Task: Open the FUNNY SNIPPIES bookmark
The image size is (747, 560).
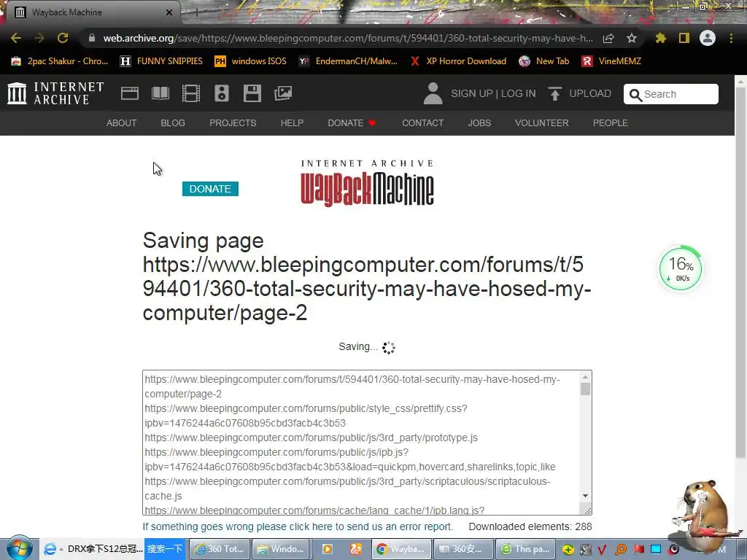Action: pyautogui.click(x=161, y=61)
